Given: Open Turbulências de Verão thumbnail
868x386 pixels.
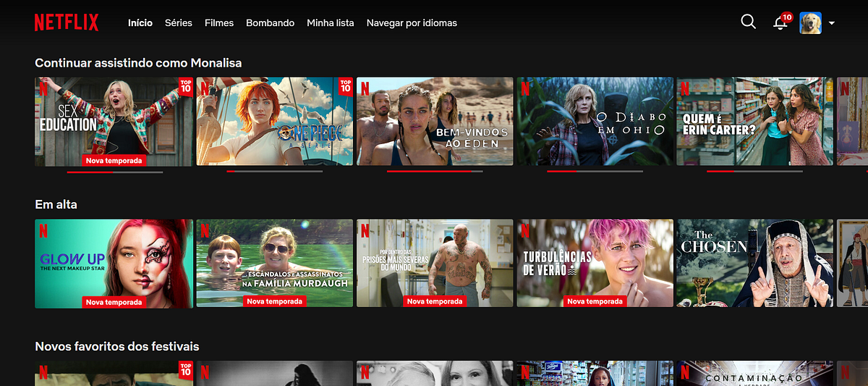Looking at the screenshot, I should tap(595, 264).
